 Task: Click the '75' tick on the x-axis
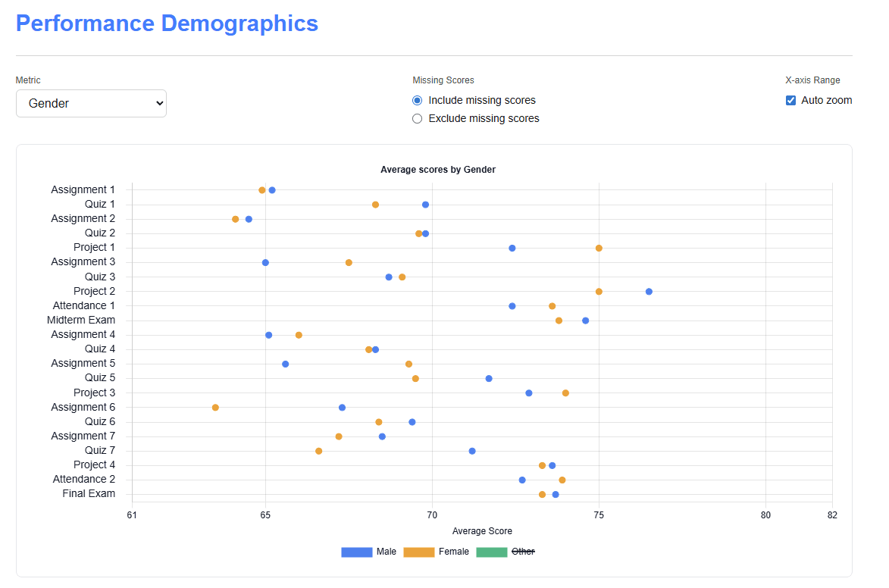[x=599, y=515]
